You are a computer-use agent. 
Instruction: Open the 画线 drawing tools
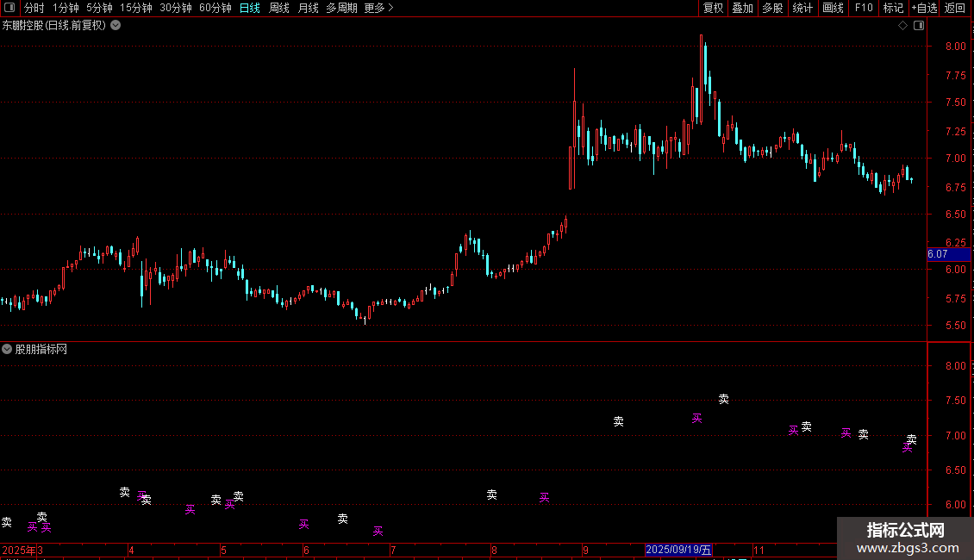[833, 8]
